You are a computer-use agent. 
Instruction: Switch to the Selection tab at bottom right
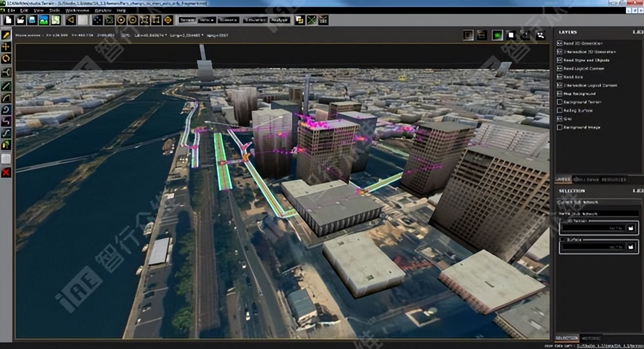click(567, 338)
